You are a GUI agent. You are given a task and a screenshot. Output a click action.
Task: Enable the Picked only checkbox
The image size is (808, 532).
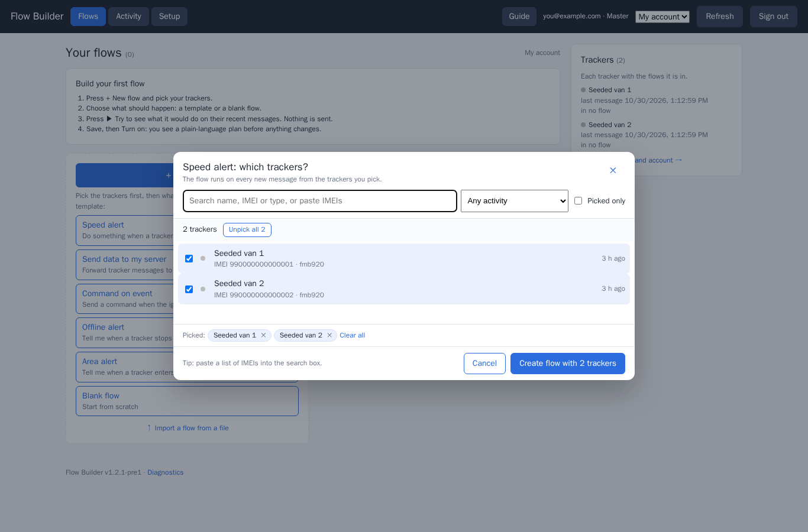point(578,201)
